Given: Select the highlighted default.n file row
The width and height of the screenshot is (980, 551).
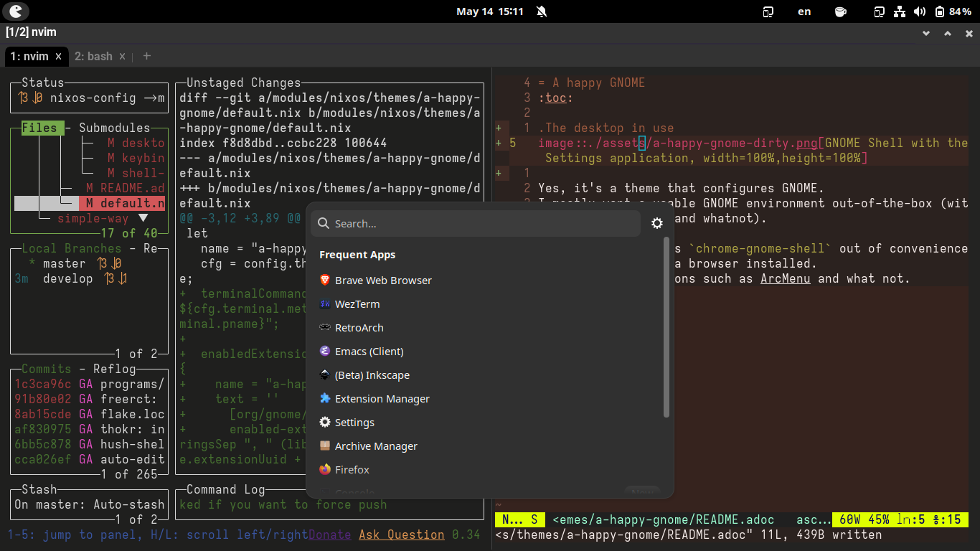Looking at the screenshot, I should pos(90,203).
